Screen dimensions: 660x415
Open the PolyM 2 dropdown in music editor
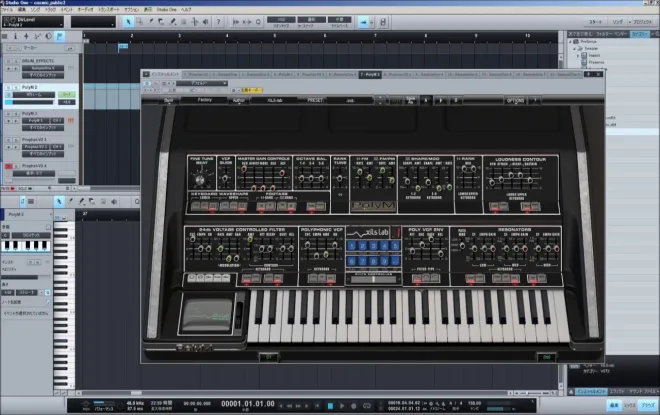click(x=29, y=214)
